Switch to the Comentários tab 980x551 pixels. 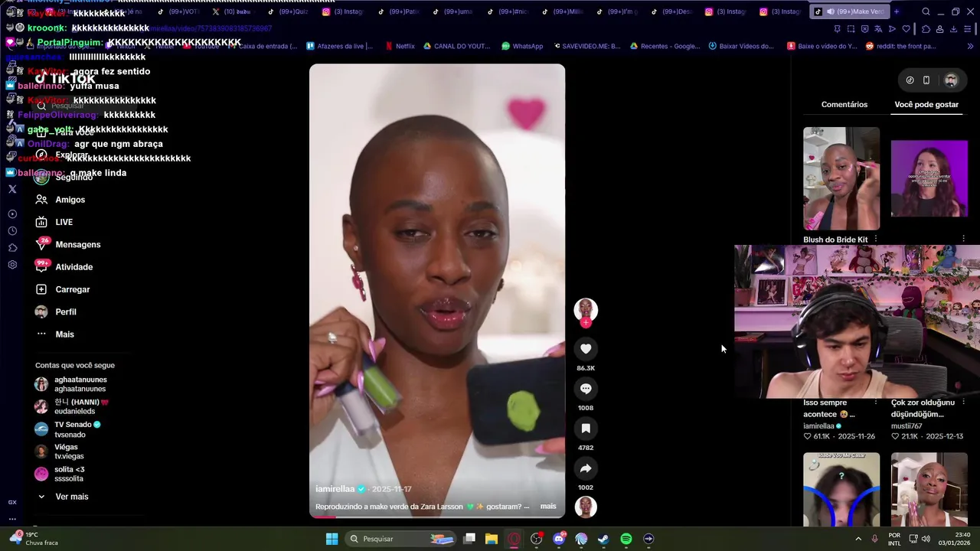[x=844, y=104]
